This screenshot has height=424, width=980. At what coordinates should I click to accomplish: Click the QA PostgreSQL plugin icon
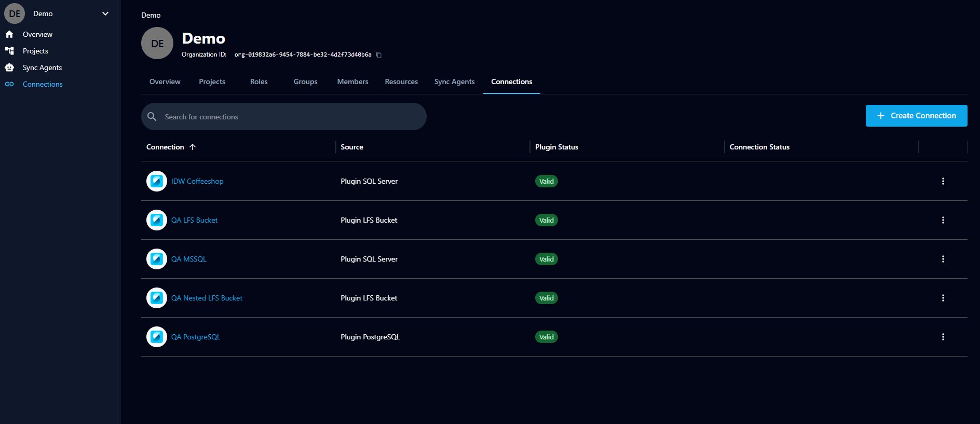[157, 337]
